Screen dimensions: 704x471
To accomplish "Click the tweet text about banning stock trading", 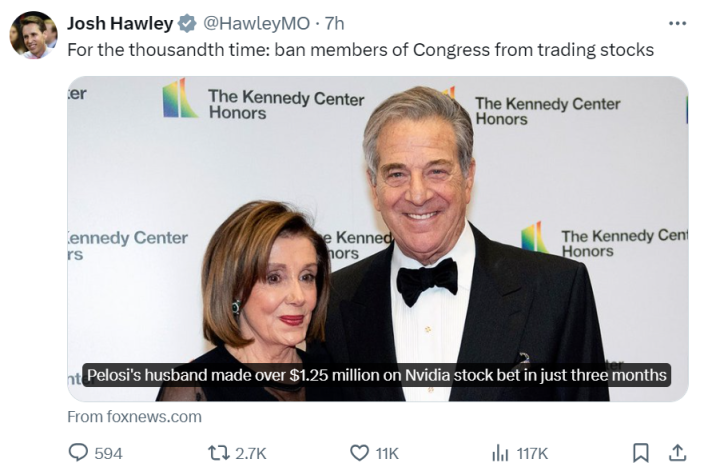I will point(361,50).
